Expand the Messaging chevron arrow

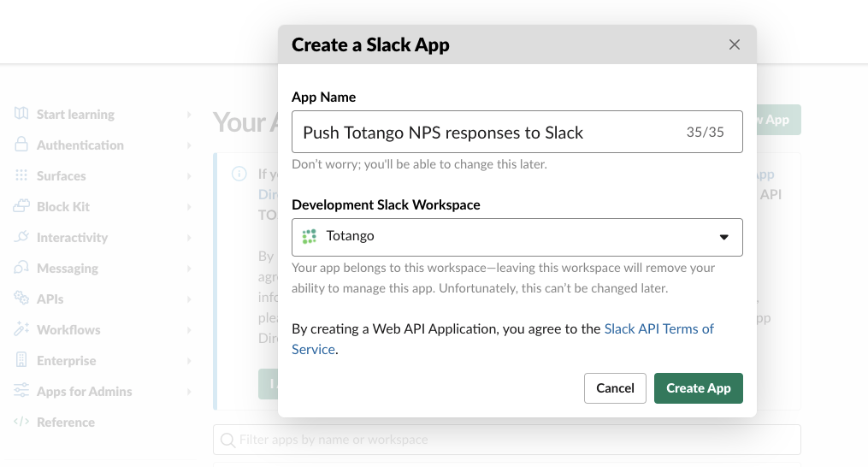(189, 269)
